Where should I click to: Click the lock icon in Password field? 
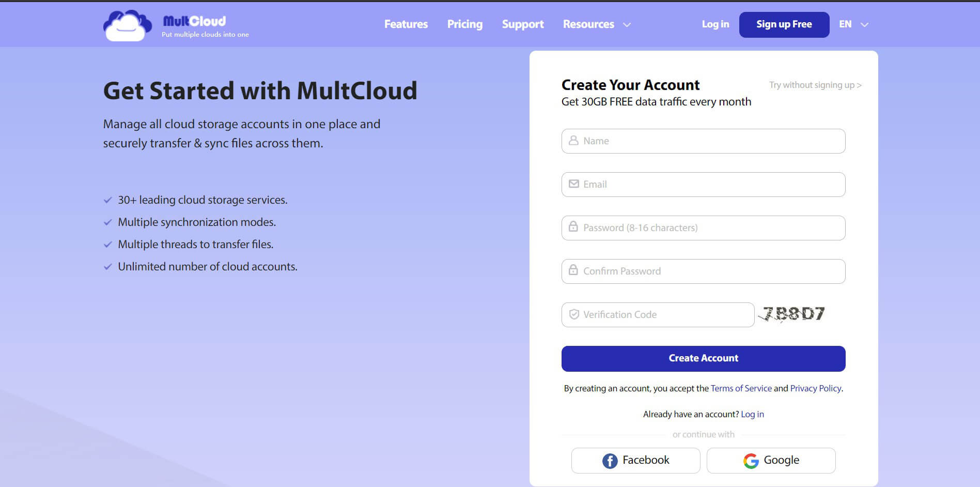[573, 227]
